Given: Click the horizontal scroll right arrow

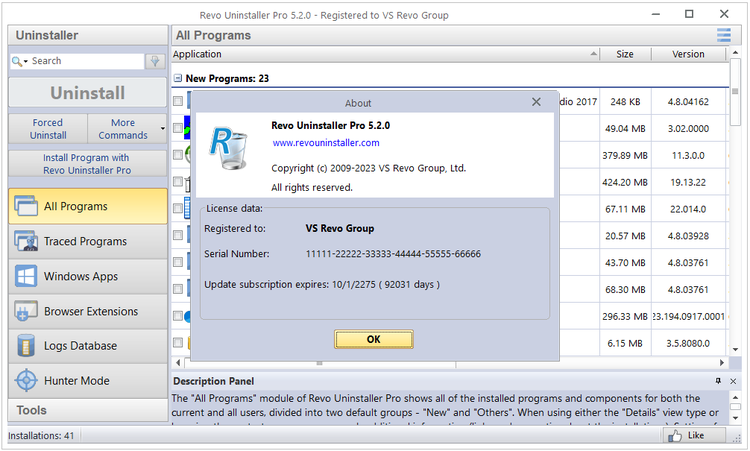Looking at the screenshot, I should 722,363.
